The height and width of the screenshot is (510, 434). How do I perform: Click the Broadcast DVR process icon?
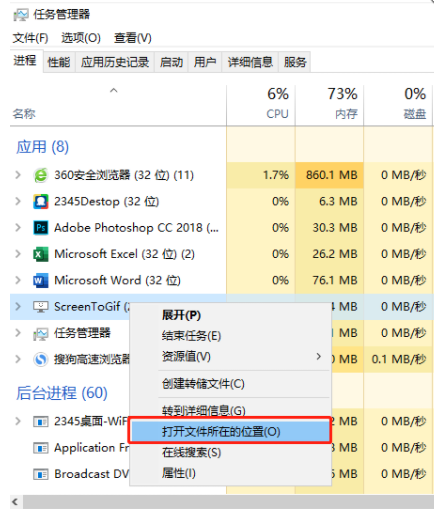pyautogui.click(x=41, y=474)
